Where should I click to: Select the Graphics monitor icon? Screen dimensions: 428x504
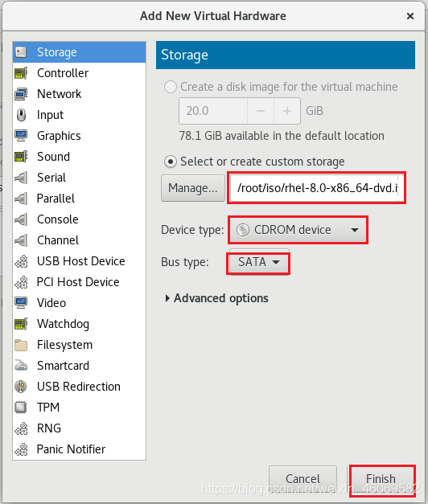point(21,136)
